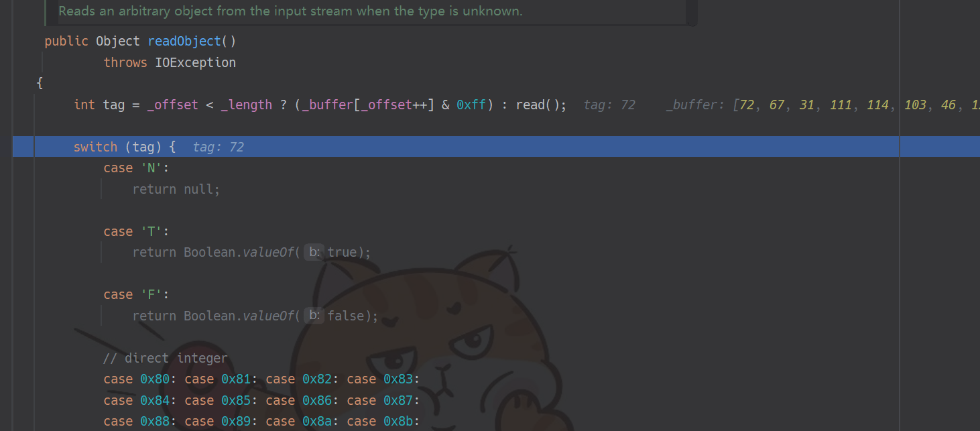980x431 pixels.
Task: Click the 0x80 case value
Action: pyautogui.click(x=154, y=379)
